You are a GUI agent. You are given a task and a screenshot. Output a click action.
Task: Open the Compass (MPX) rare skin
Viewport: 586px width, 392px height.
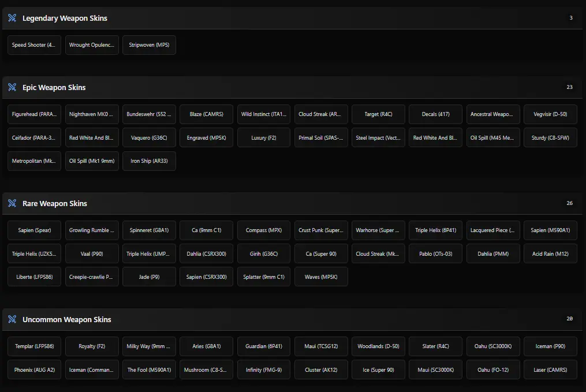263,230
